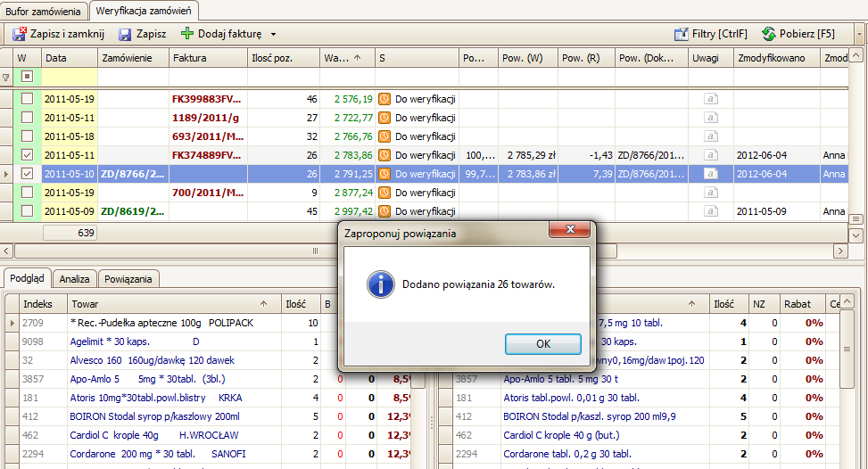The image size is (868, 469).
Task: Click the Data column filter input field
Action: (70, 78)
